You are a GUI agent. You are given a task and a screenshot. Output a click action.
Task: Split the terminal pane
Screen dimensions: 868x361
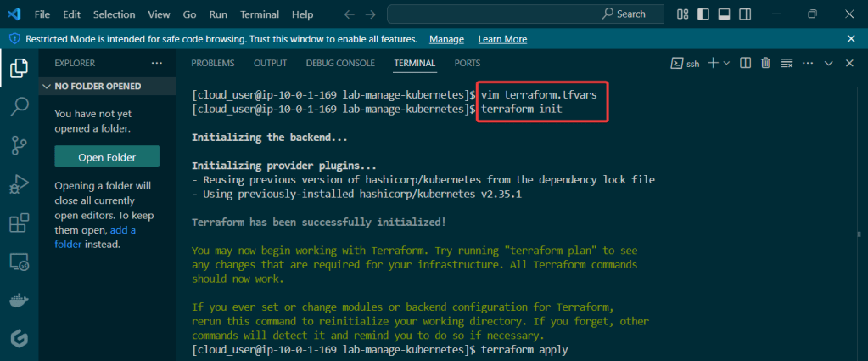(x=745, y=63)
